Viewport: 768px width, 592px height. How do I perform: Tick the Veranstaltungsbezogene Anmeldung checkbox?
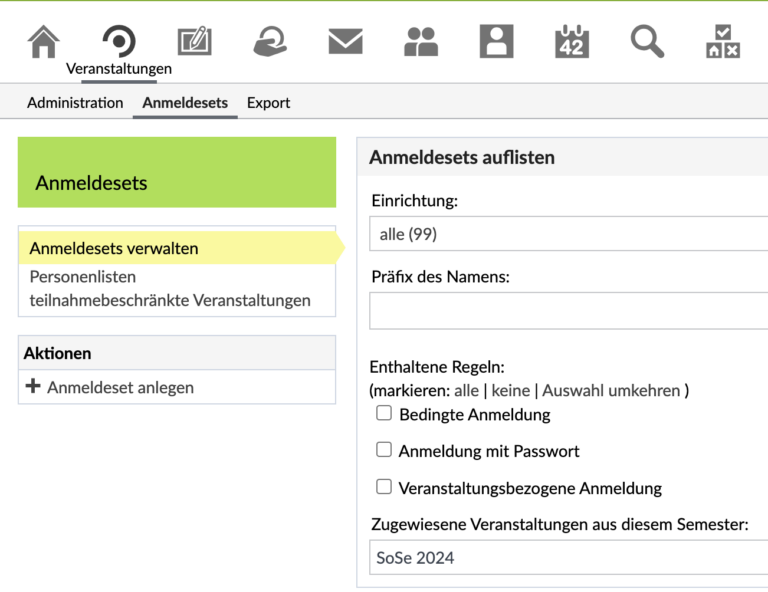click(x=384, y=487)
